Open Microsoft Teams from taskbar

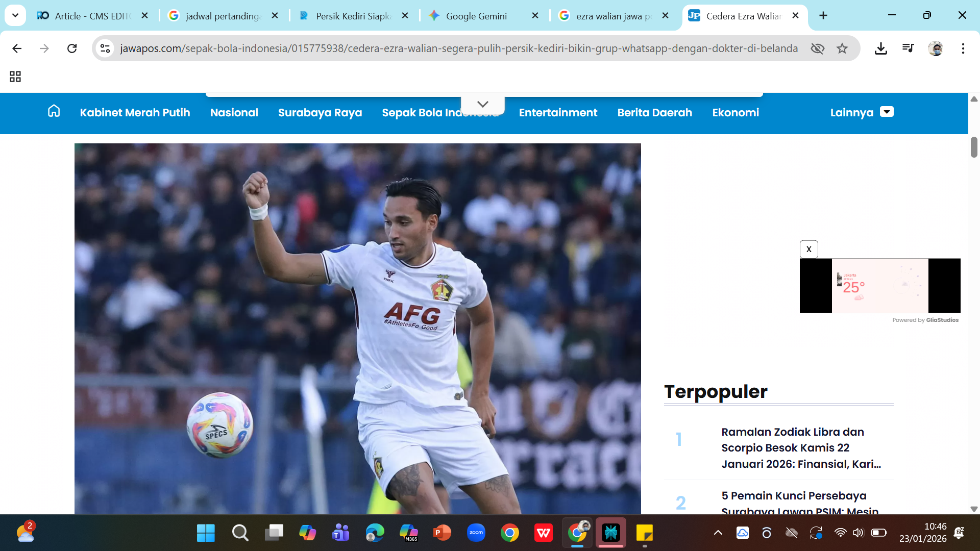click(340, 533)
